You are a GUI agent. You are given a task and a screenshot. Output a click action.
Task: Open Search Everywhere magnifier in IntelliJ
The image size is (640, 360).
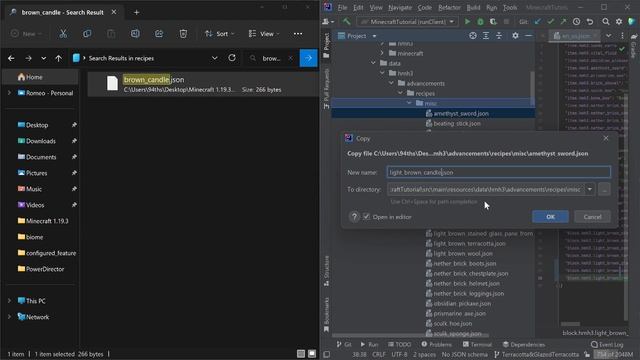tap(606, 21)
